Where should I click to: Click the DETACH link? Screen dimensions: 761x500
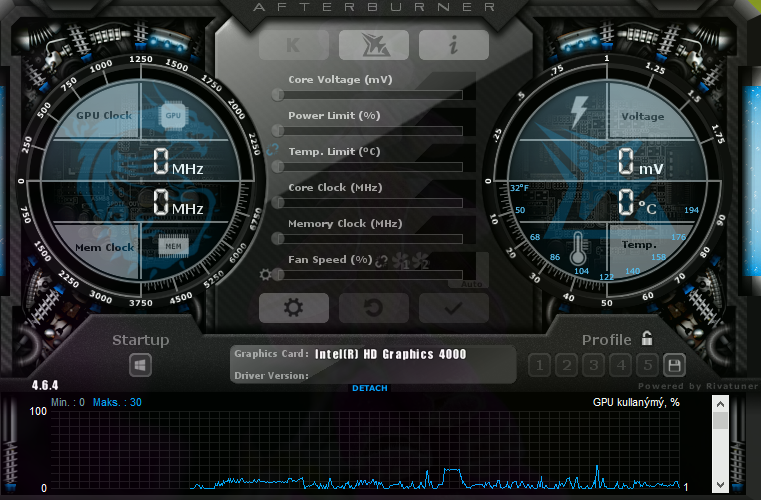click(x=370, y=388)
